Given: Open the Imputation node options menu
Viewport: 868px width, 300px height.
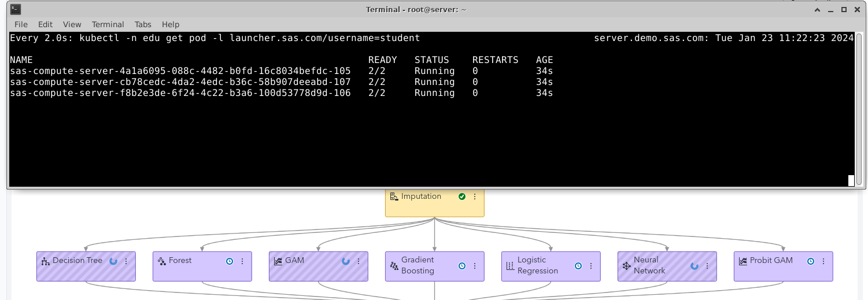Looking at the screenshot, I should [475, 197].
